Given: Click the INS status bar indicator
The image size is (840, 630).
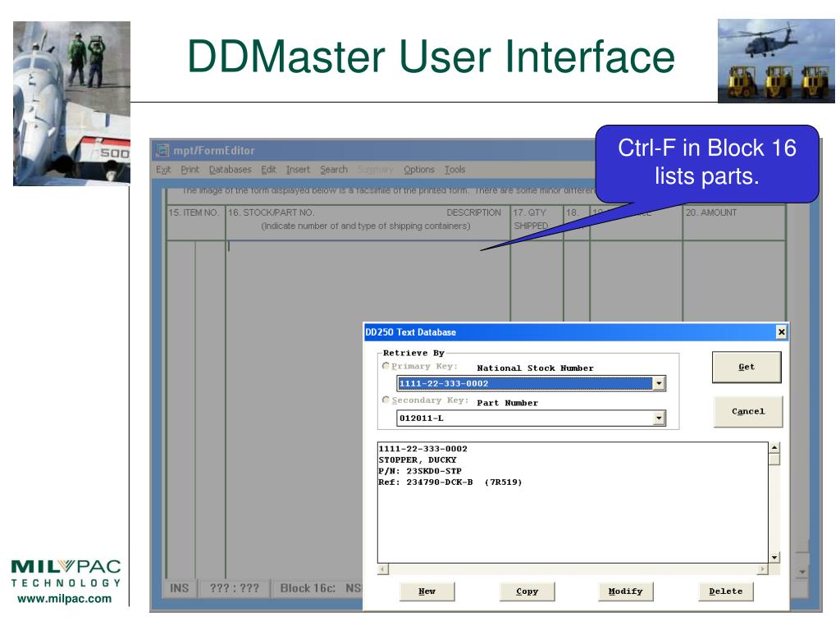Looking at the screenshot, I should pos(180,588).
